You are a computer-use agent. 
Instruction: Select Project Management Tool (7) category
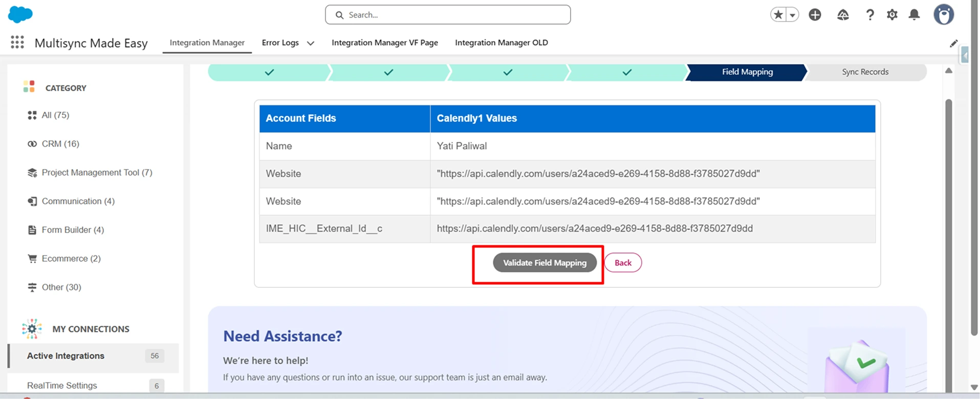97,173
